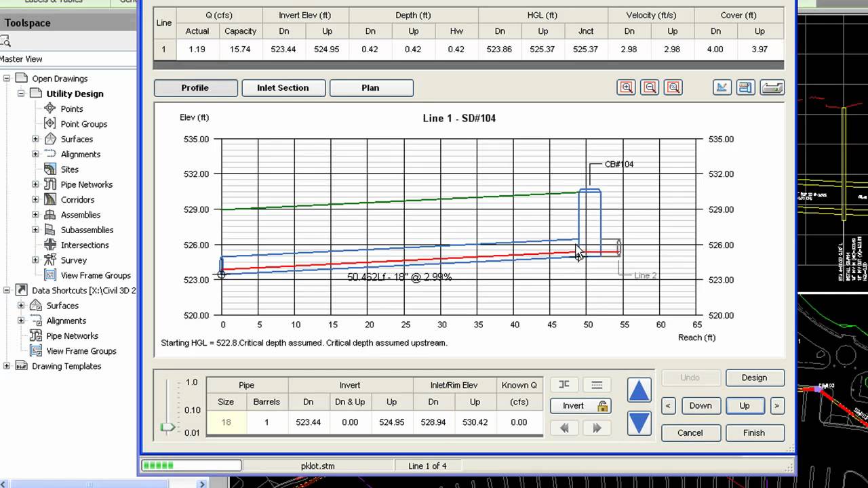868x488 pixels.
Task: Click the Assemblies icon in tree
Action: (50, 214)
